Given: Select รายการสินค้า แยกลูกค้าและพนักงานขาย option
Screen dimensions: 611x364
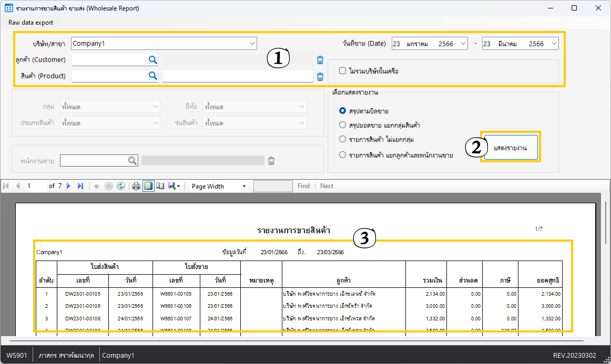Looking at the screenshot, I should 343,155.
